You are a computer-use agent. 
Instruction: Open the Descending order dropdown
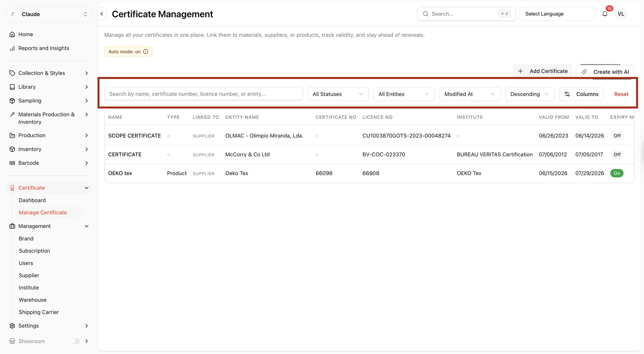(530, 94)
